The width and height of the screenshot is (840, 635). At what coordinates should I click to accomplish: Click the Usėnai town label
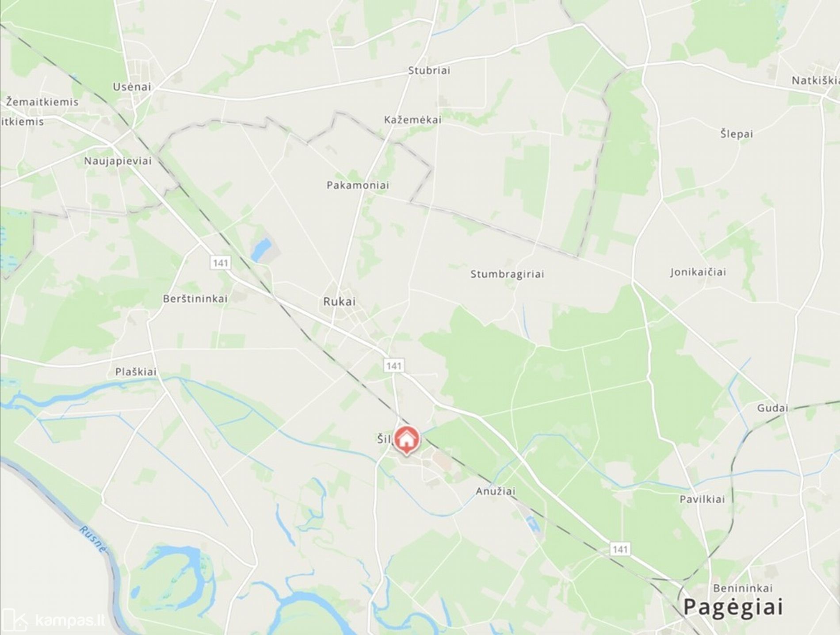click(x=132, y=87)
